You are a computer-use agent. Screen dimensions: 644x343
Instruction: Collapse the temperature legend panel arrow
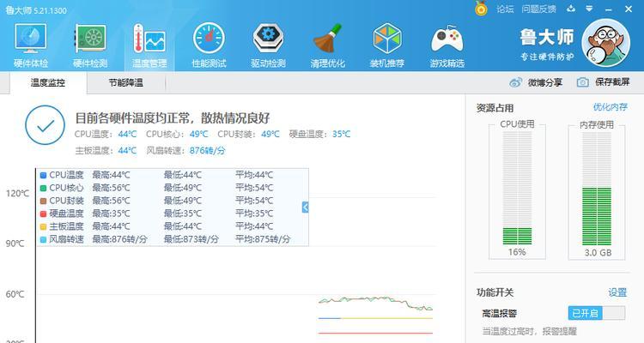pyautogui.click(x=305, y=208)
